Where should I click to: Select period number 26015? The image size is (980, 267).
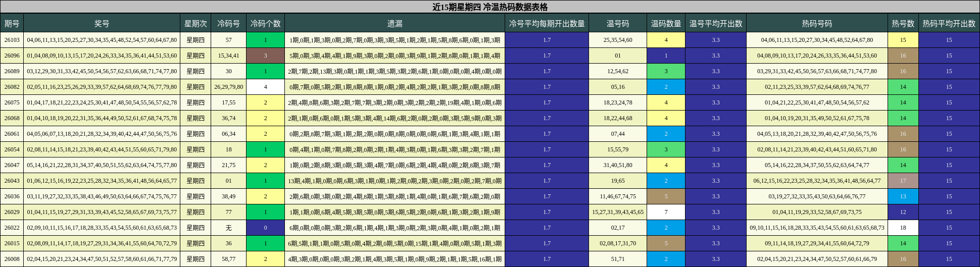pyautogui.click(x=12, y=243)
